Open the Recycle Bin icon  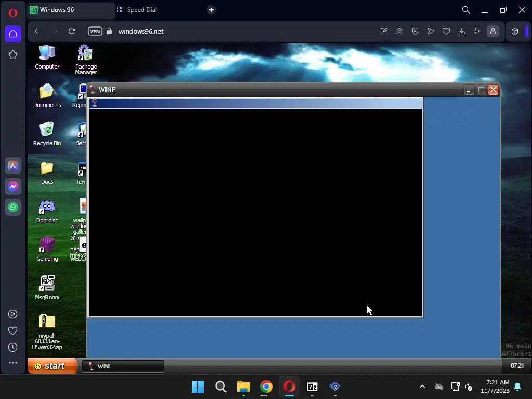(x=47, y=134)
